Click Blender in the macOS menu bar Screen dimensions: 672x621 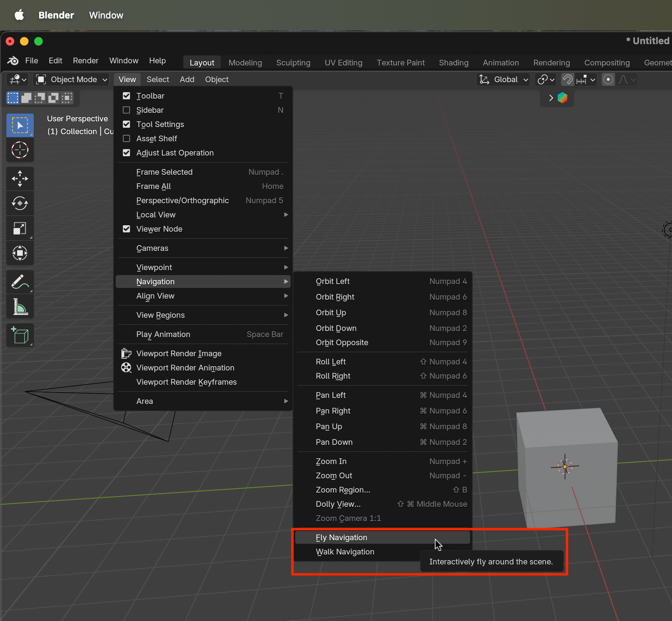coord(56,15)
